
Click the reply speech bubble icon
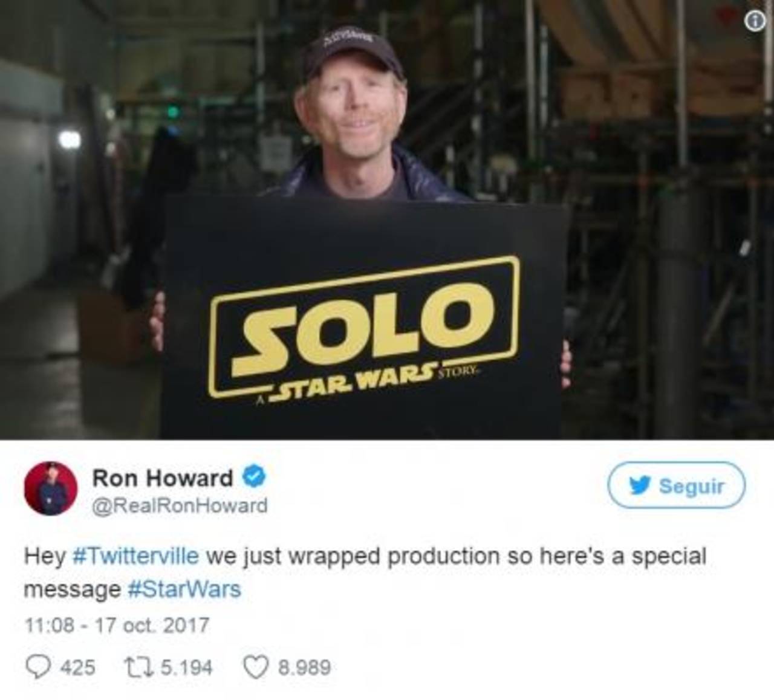click(38, 667)
